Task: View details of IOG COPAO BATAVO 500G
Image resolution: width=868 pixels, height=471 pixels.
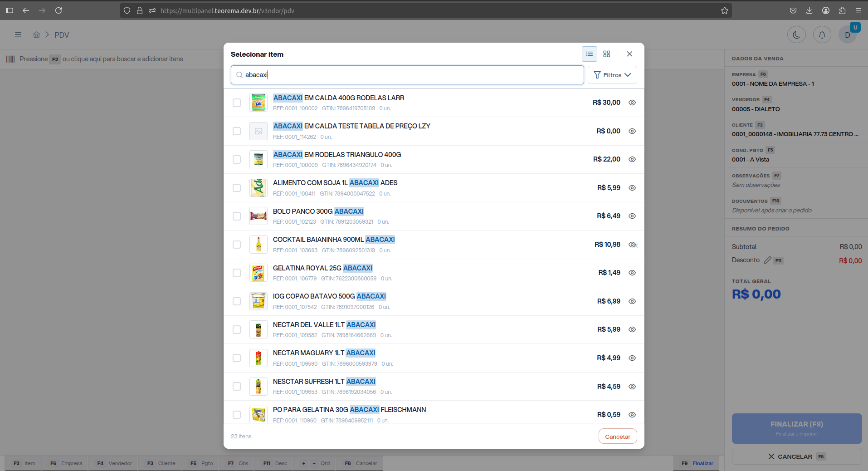Action: 632,301
